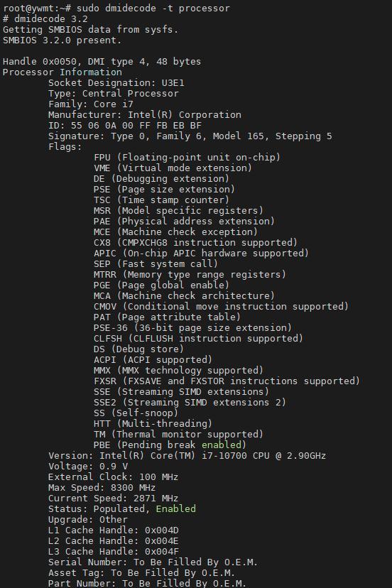This screenshot has height=588, width=392.
Task: Click the sudo dmidecode command text
Action: tap(153, 9)
